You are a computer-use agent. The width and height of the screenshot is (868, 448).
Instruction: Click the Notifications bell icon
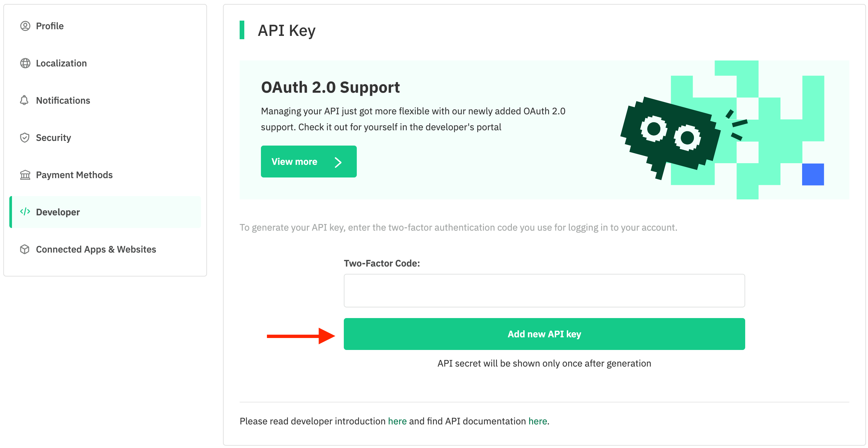point(24,100)
